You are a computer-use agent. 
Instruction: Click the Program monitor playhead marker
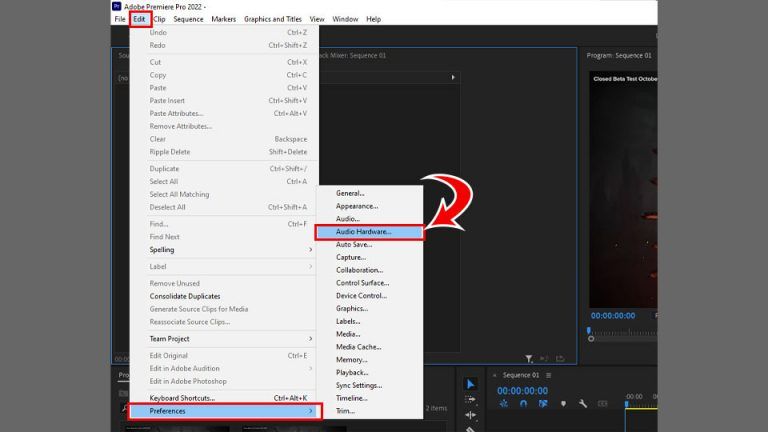(x=589, y=331)
